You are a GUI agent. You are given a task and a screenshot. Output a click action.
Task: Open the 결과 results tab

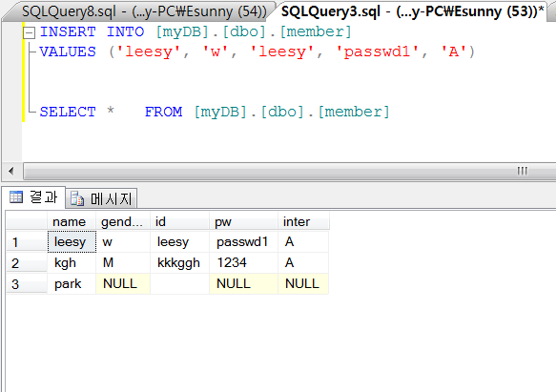click(x=34, y=196)
